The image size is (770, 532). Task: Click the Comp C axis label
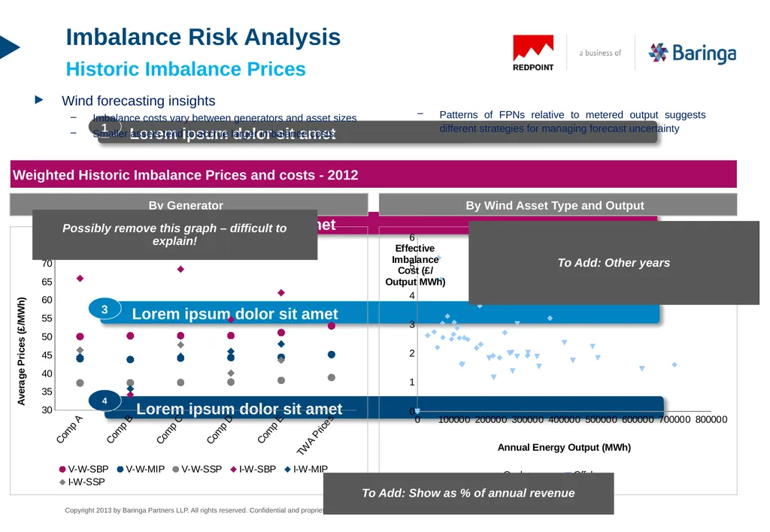coord(169,429)
